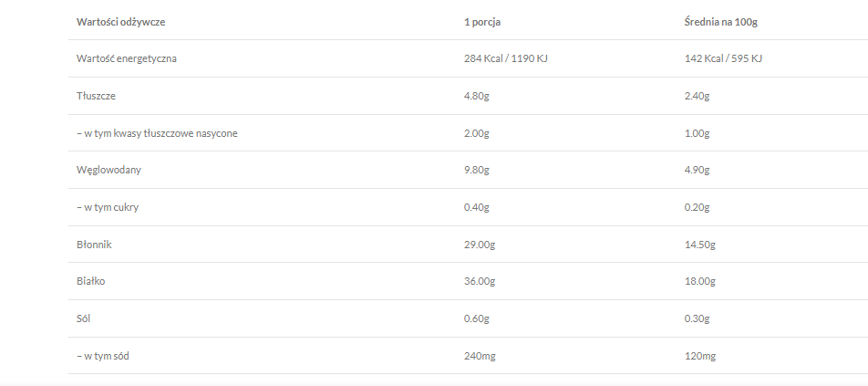Click the 'Średnia na 100g' header

[x=721, y=22]
